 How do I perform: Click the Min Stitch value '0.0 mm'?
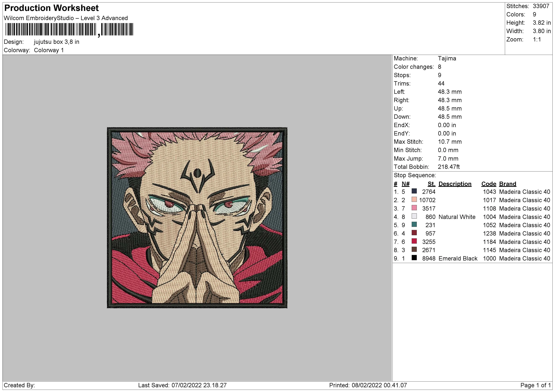pyautogui.click(x=448, y=150)
